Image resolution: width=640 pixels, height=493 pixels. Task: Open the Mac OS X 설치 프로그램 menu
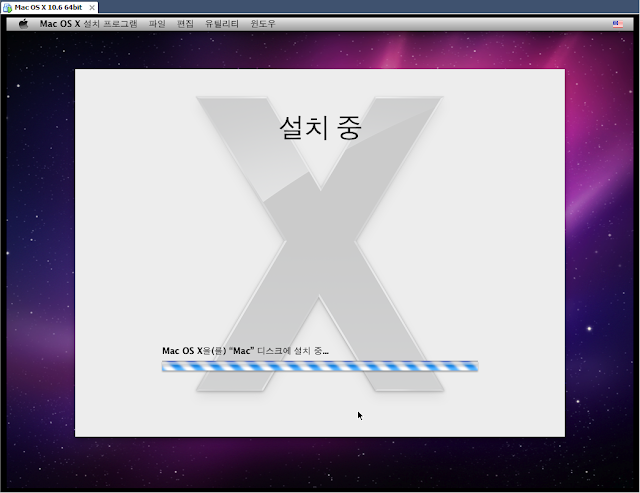point(88,24)
